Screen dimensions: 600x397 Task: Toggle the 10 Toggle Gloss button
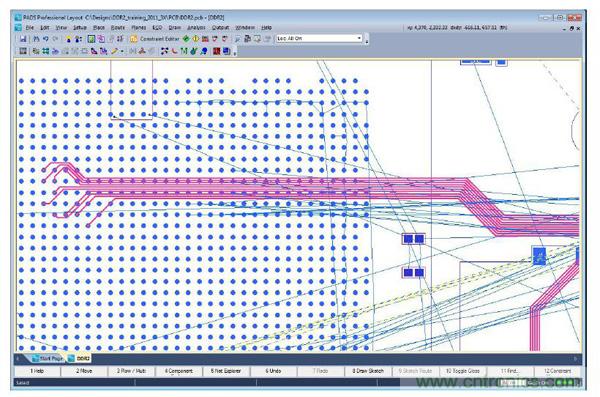coord(462,371)
